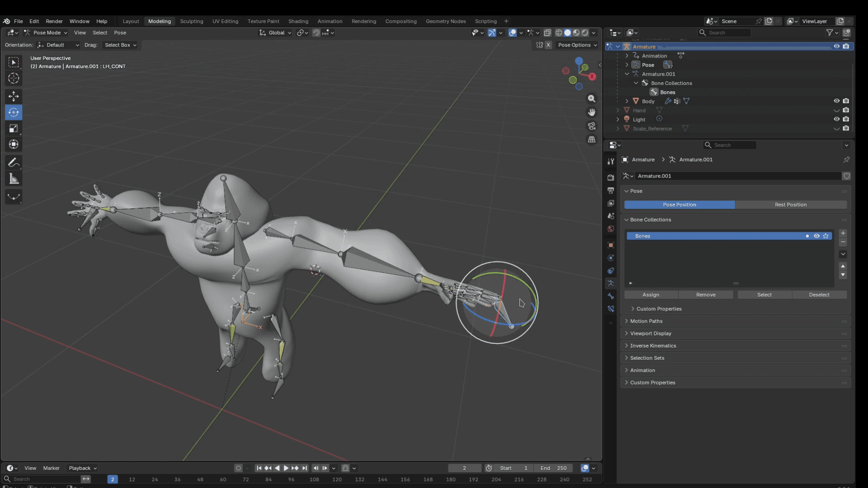
Task: Select the Scale tool
Action: tap(14, 128)
